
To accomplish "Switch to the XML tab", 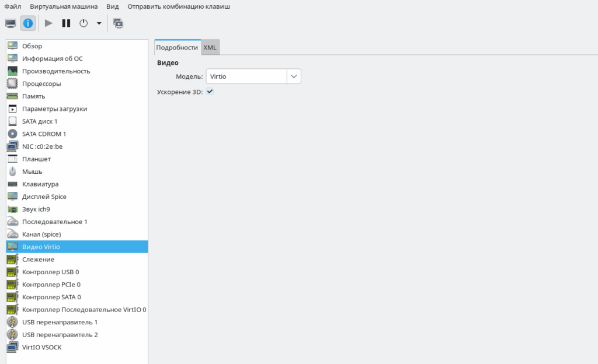I will click(210, 48).
